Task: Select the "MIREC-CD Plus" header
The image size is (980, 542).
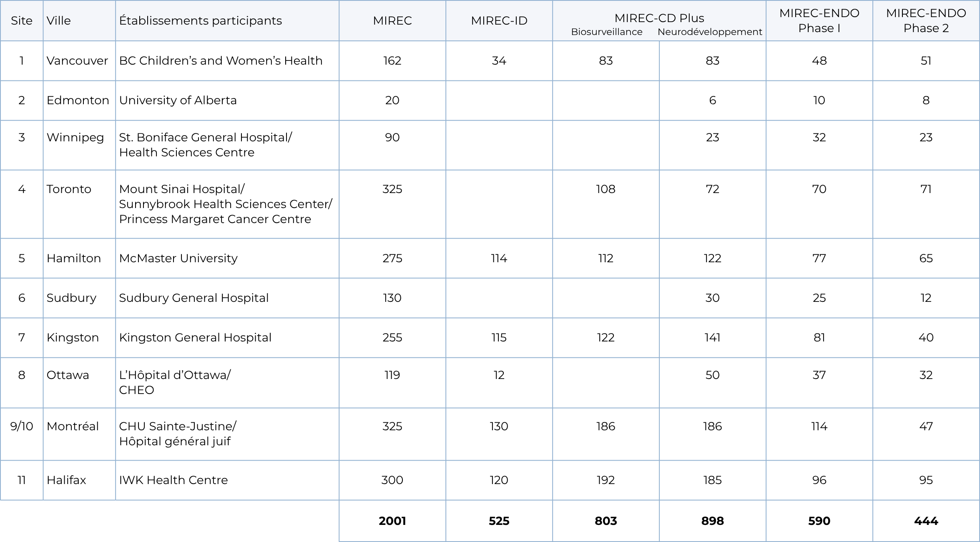Action: pos(659,18)
